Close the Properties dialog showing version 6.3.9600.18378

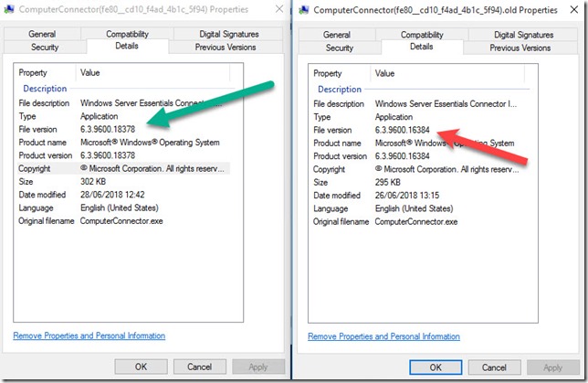click(x=278, y=10)
